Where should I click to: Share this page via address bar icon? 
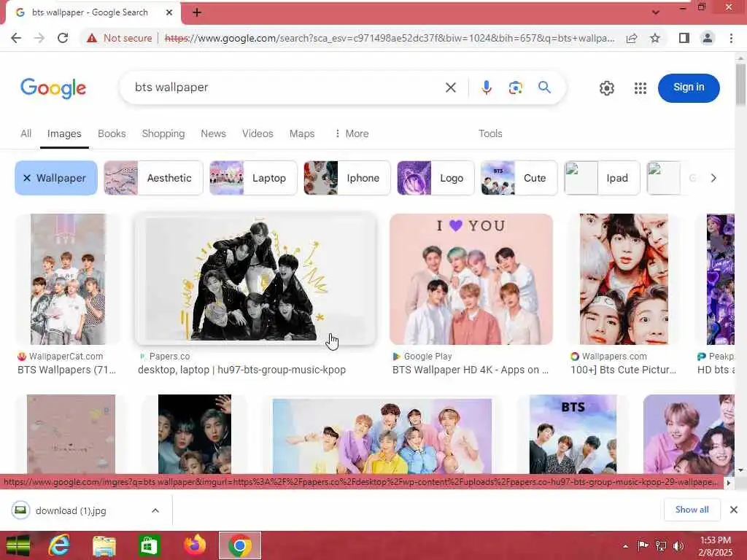[632, 38]
